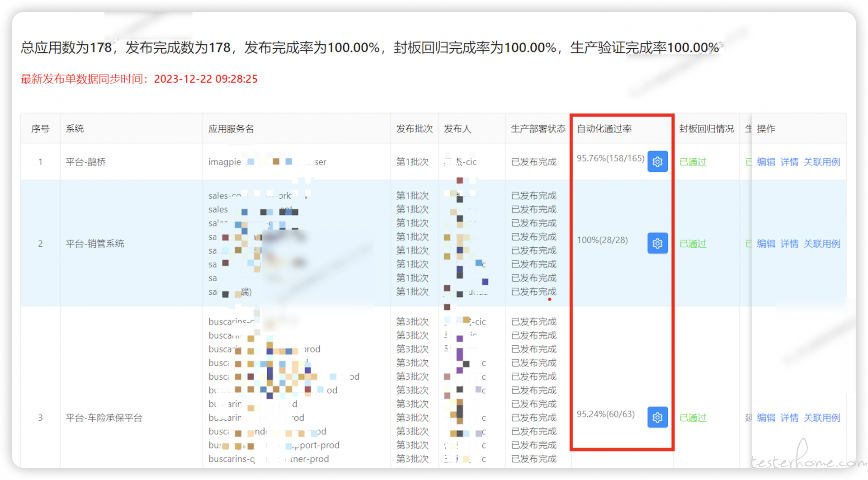
Task: Click the 发布批次 column header
Action: pyautogui.click(x=415, y=129)
